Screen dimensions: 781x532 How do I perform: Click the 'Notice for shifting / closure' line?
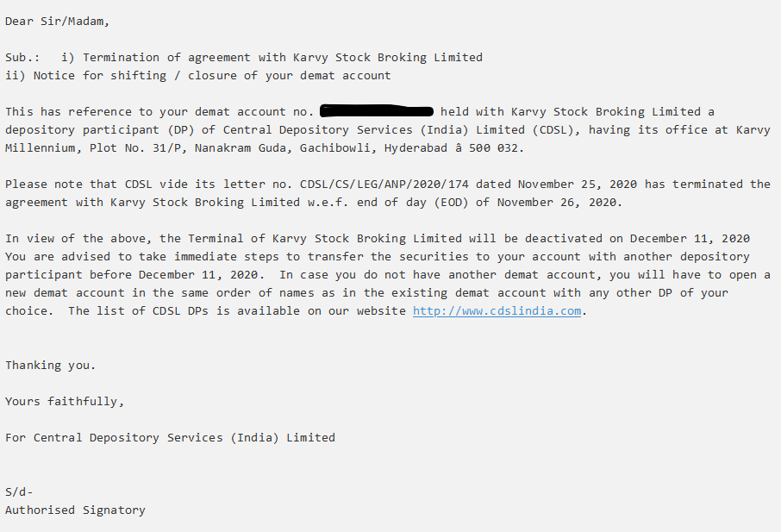[197, 76]
